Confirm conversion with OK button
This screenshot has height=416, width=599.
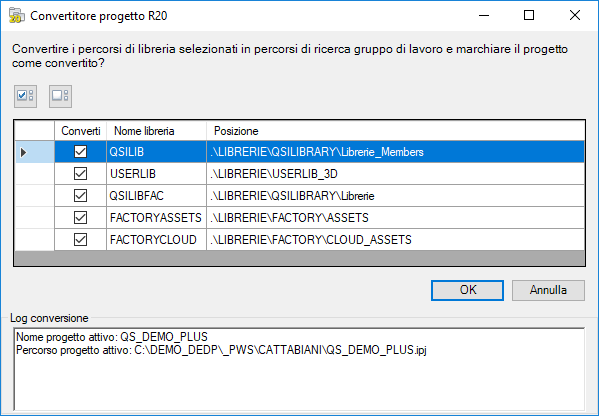(x=467, y=290)
